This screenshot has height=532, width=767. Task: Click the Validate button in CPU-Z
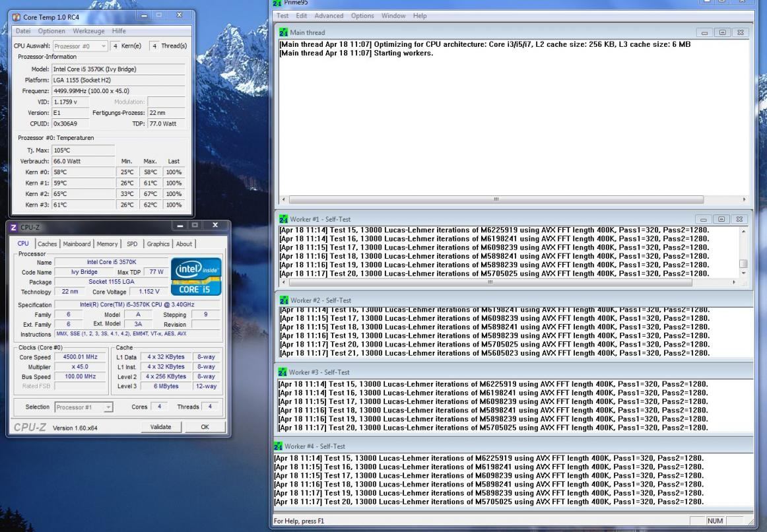coord(160,427)
